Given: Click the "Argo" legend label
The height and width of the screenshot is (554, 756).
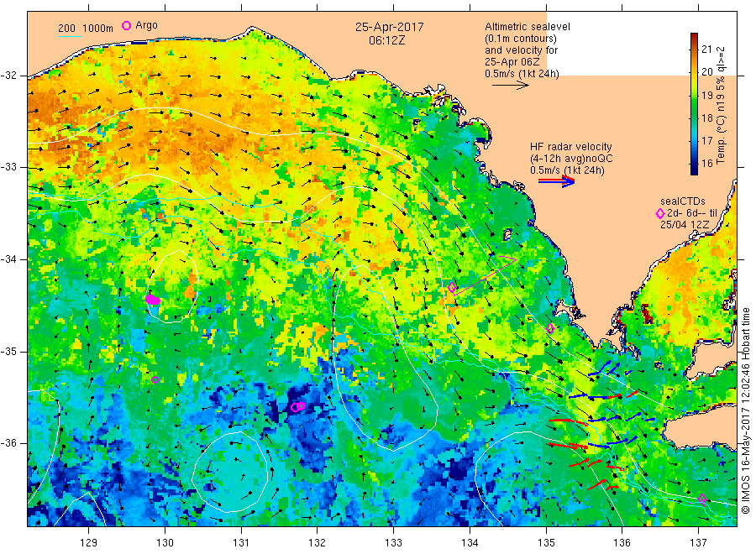Looking at the screenshot, I should click(x=146, y=25).
